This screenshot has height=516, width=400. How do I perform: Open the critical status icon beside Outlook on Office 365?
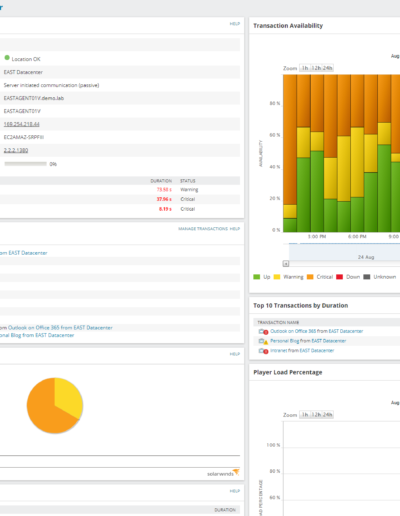(x=263, y=332)
